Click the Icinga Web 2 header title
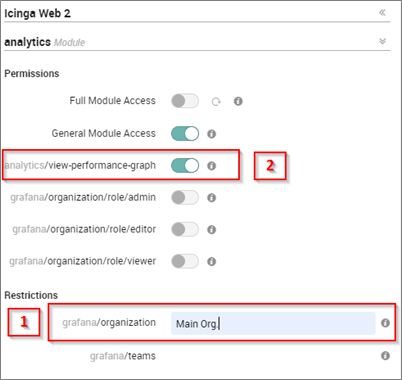The image size is (402, 380). coord(37,13)
